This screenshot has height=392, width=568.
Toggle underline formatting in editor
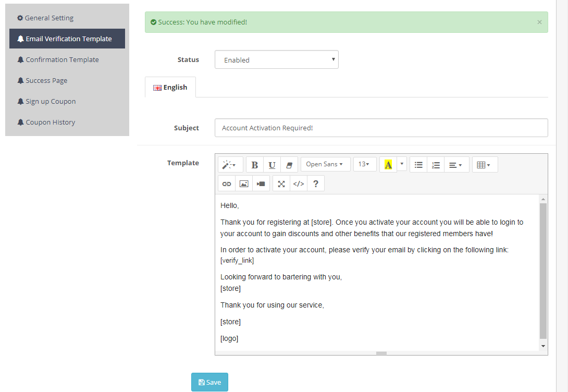271,165
